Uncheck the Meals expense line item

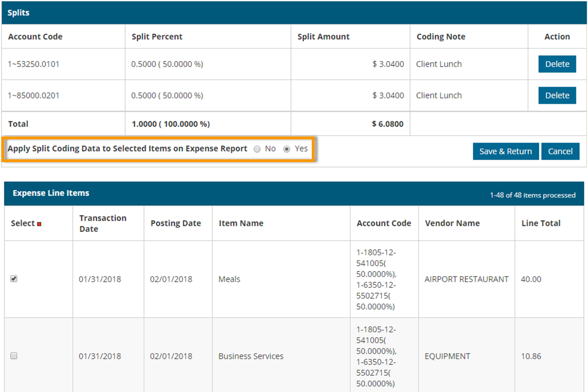pos(14,279)
